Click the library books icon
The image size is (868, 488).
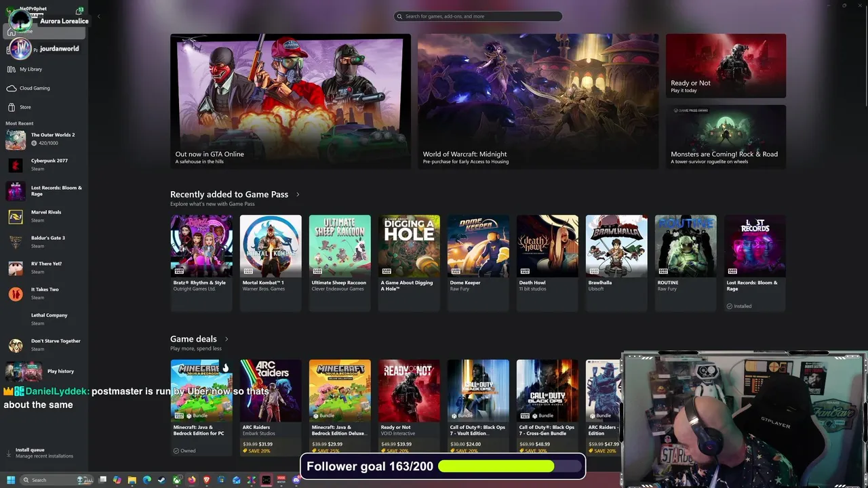12,69
